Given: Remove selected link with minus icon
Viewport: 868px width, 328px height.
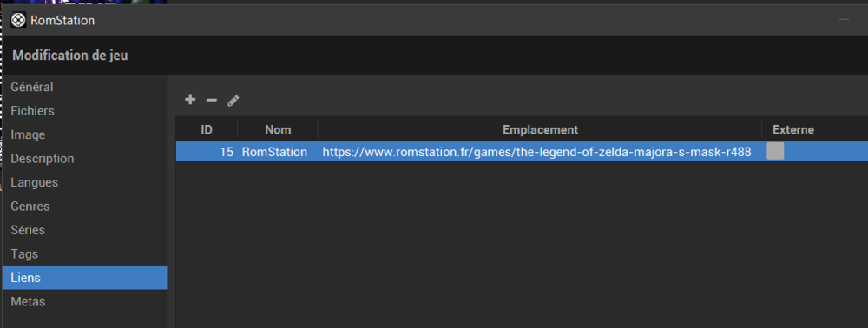Looking at the screenshot, I should coord(212,100).
